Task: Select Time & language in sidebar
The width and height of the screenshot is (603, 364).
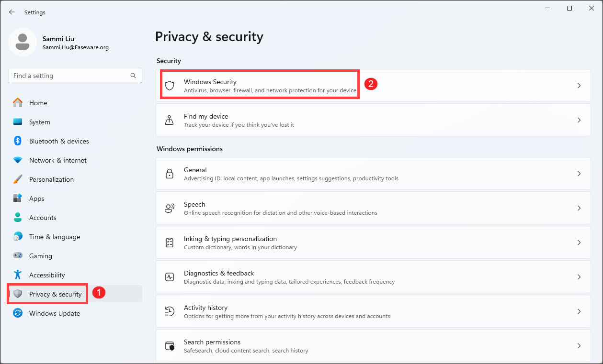Action: (x=54, y=237)
